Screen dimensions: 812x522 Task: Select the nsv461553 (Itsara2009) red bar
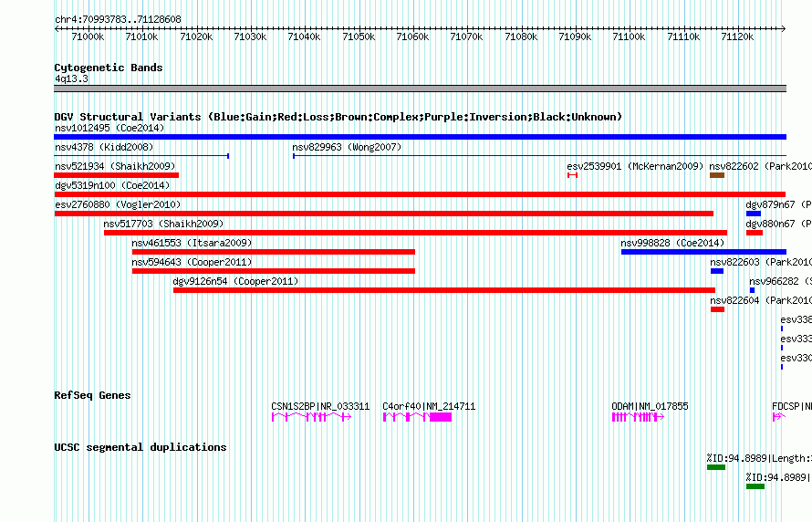(274, 252)
